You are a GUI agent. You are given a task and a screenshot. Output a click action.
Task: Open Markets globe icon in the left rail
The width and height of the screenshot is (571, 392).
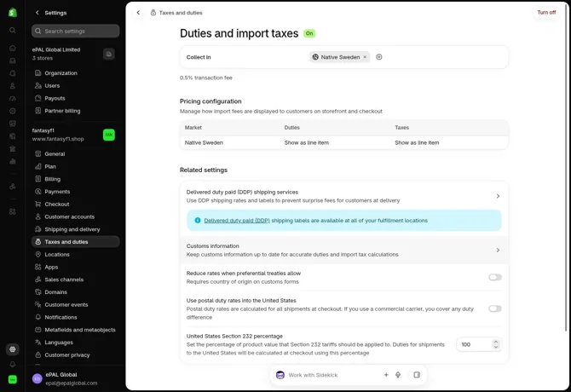tap(13, 136)
